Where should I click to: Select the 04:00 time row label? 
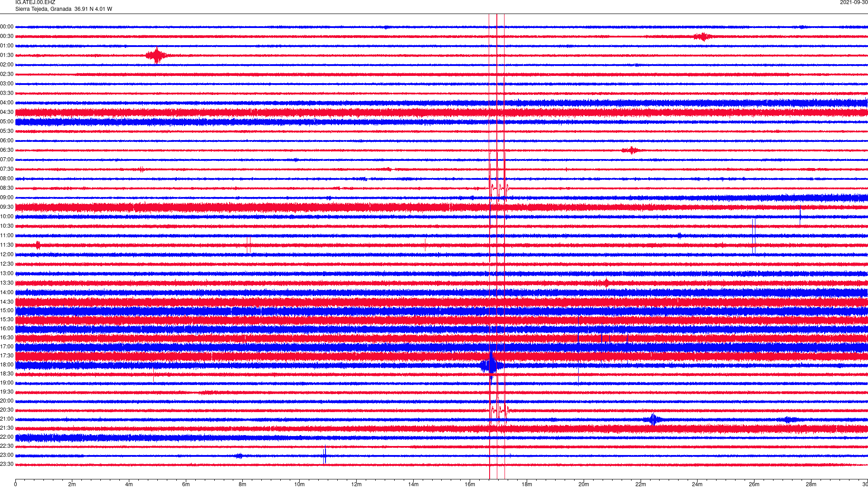7,103
